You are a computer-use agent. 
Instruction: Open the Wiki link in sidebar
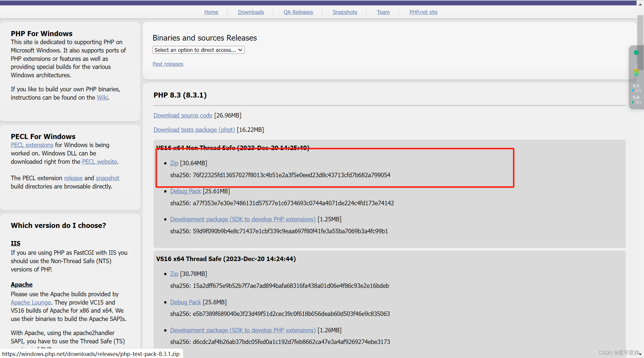[102, 98]
